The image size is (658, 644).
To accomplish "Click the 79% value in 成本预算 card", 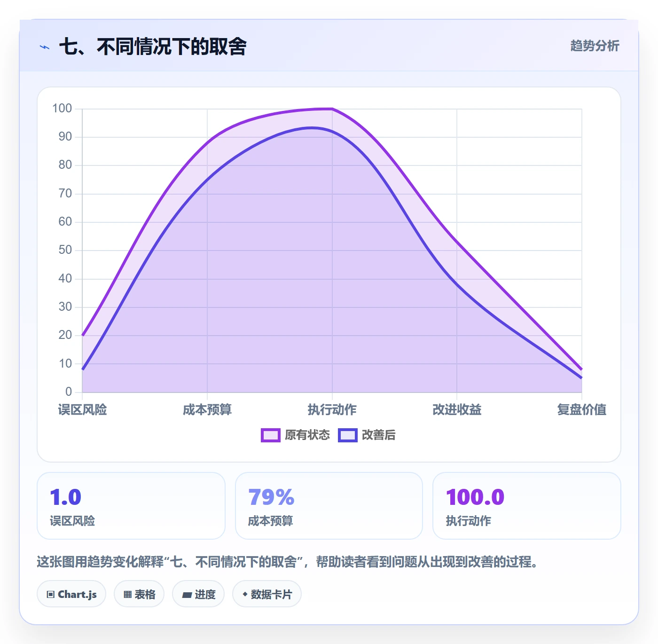I will (271, 497).
